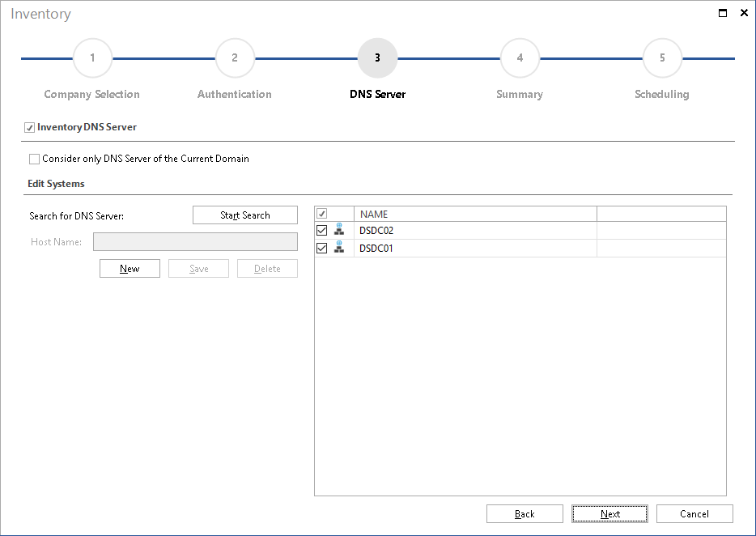
Task: Click the Company Selection step label
Action: click(x=91, y=94)
